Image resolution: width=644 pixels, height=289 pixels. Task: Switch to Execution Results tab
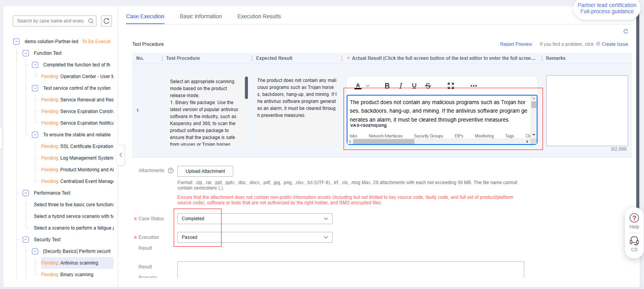click(259, 16)
